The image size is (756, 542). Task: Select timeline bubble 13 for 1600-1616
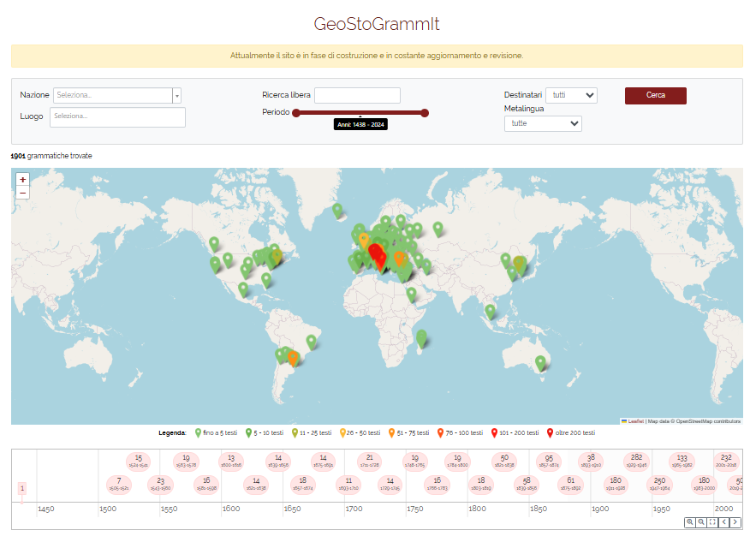[231, 462]
